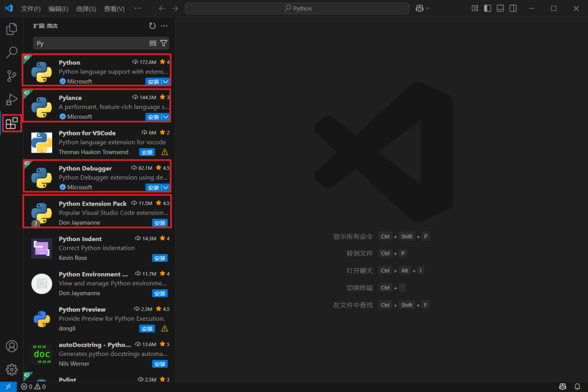588x392 pixels.
Task: Click the command center search box showing Python
Action: click(297, 8)
